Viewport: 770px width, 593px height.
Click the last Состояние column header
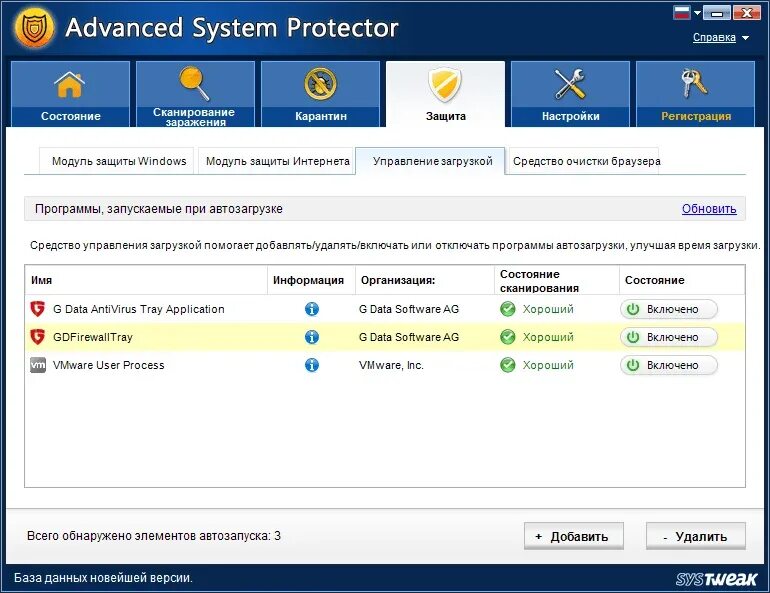click(x=682, y=280)
